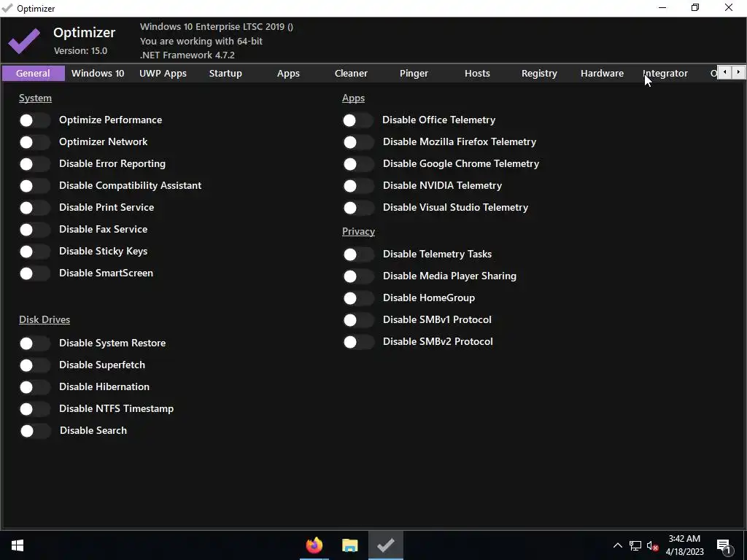Toggle Disable Print Service
Screen dimensions: 747x560
tap(35, 208)
